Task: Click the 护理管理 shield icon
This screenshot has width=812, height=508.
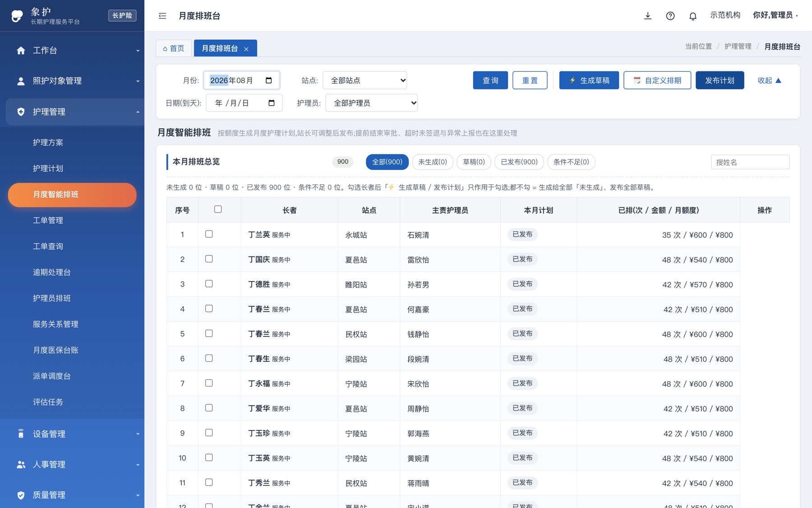Action: pos(21,112)
